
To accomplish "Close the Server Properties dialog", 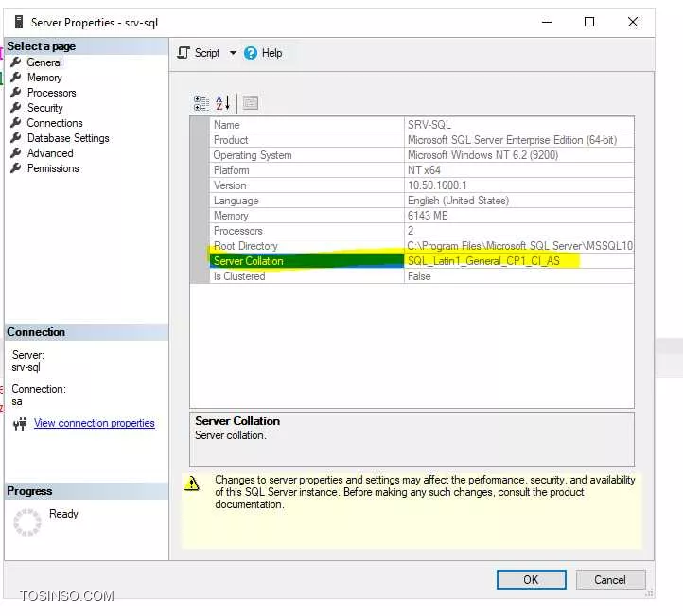I will coord(633,22).
